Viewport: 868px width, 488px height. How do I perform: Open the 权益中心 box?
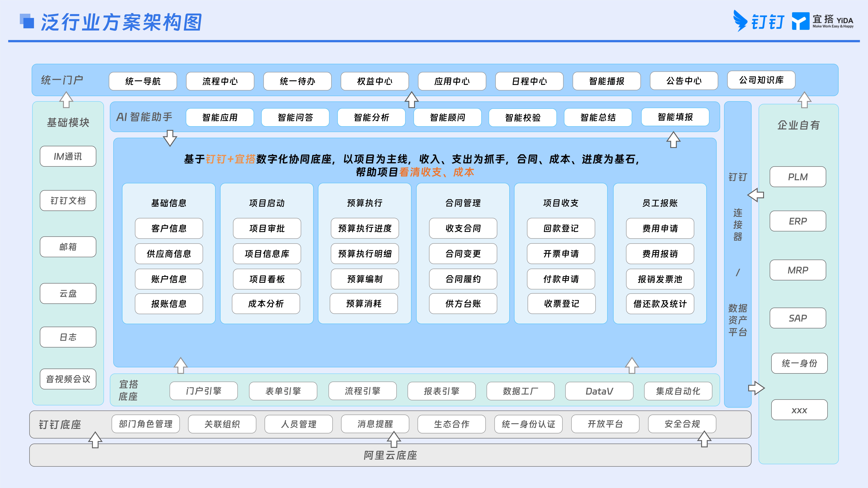coord(375,81)
